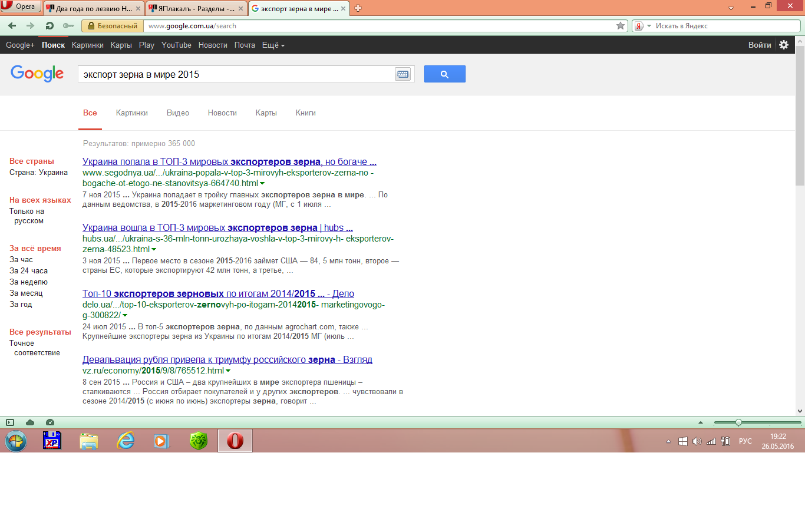This screenshot has width=805, height=532.
Task: Click in the Google search input field
Action: click(x=236, y=74)
